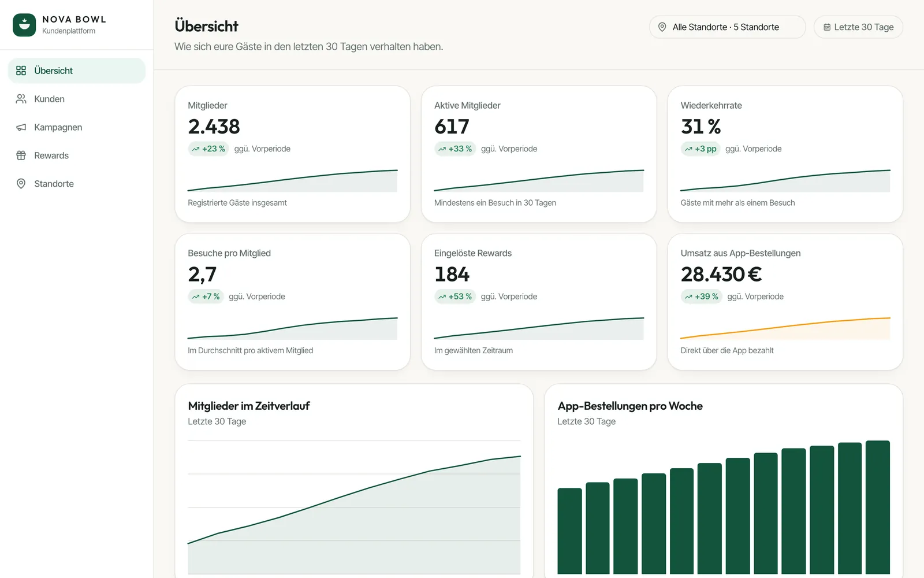This screenshot has height=578, width=924.
Task: Select the Umsatz value 28.430 €
Action: 721,275
